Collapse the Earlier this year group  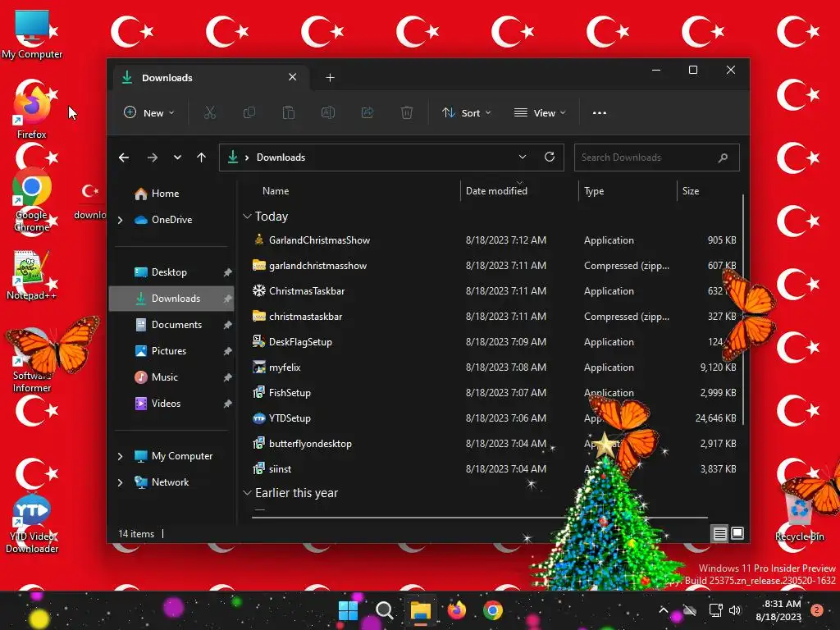coord(247,493)
